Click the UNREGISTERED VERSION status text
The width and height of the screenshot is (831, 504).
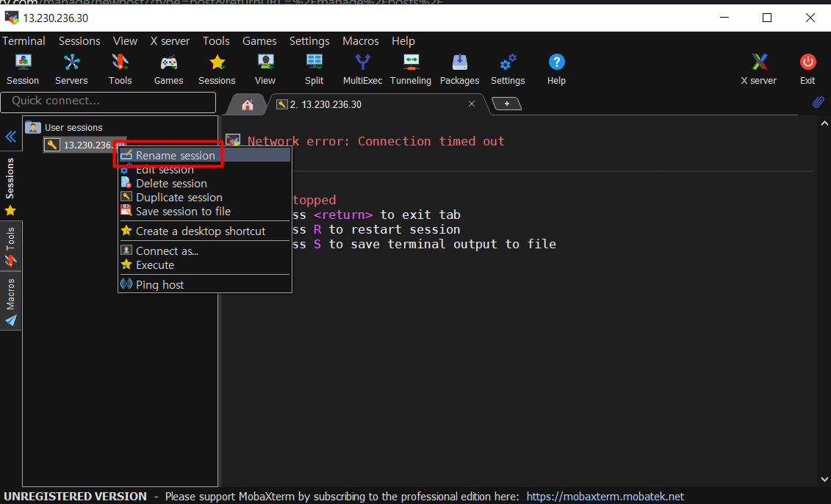click(x=75, y=497)
